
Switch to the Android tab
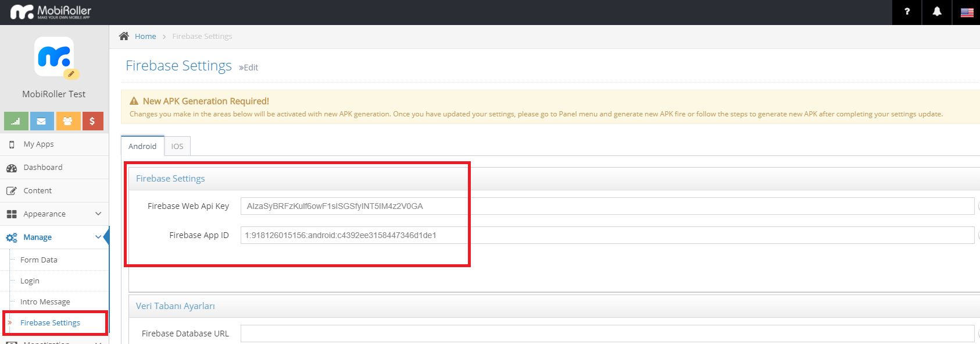click(142, 146)
